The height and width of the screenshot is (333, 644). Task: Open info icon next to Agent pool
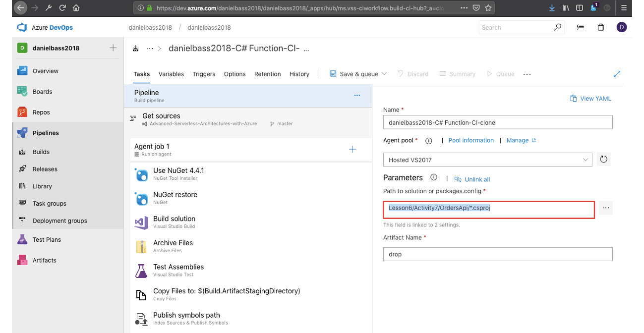pyautogui.click(x=429, y=141)
